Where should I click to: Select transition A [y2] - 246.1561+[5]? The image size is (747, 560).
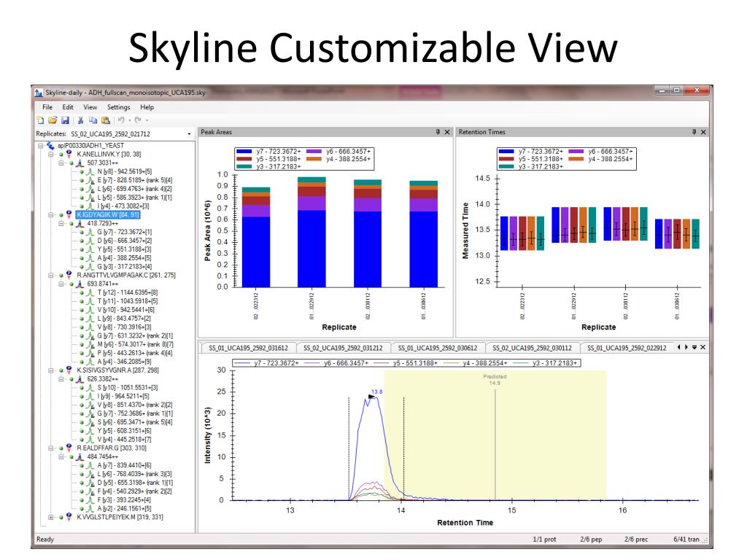[x=124, y=508]
